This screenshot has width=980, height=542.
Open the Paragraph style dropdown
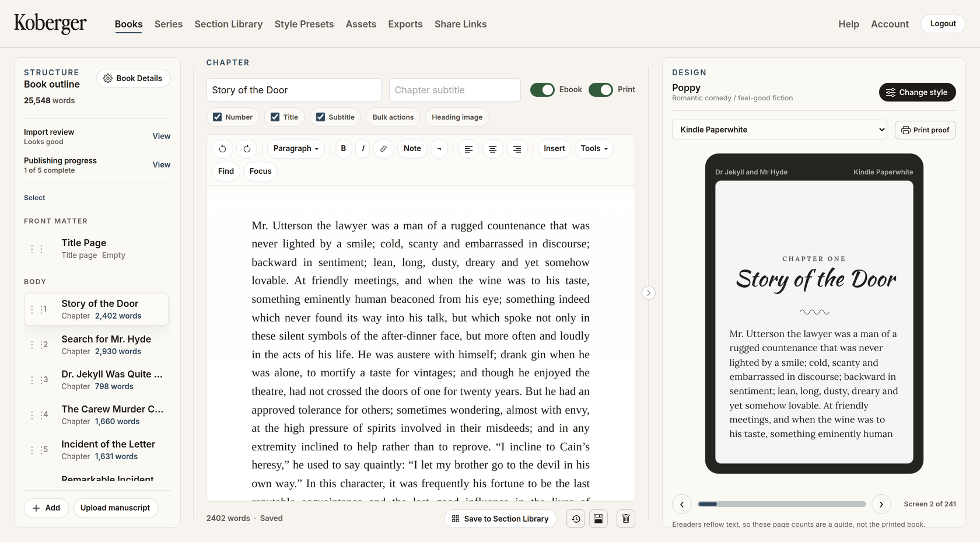point(296,149)
